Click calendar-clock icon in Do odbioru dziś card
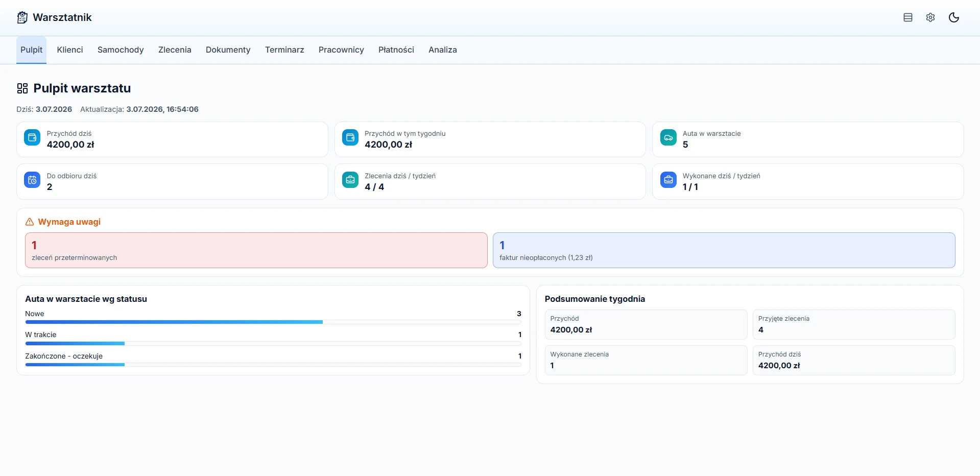The width and height of the screenshot is (980, 476). 32,180
